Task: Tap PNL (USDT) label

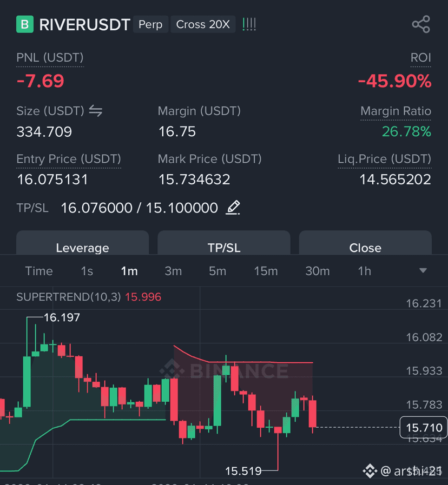Action: (x=50, y=57)
